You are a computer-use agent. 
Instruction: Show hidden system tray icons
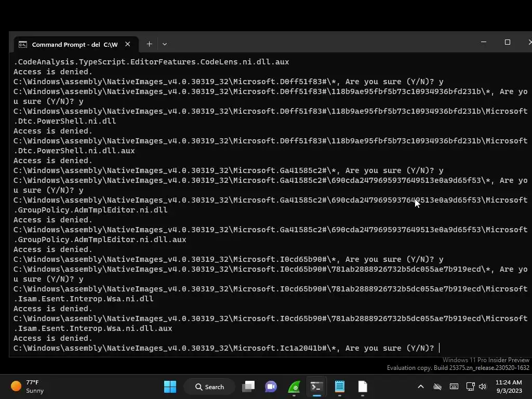coord(421,387)
